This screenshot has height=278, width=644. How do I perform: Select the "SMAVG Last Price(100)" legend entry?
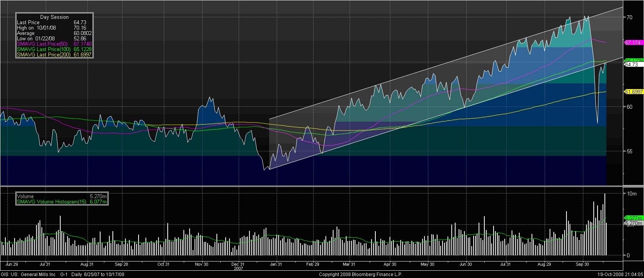click(x=44, y=50)
